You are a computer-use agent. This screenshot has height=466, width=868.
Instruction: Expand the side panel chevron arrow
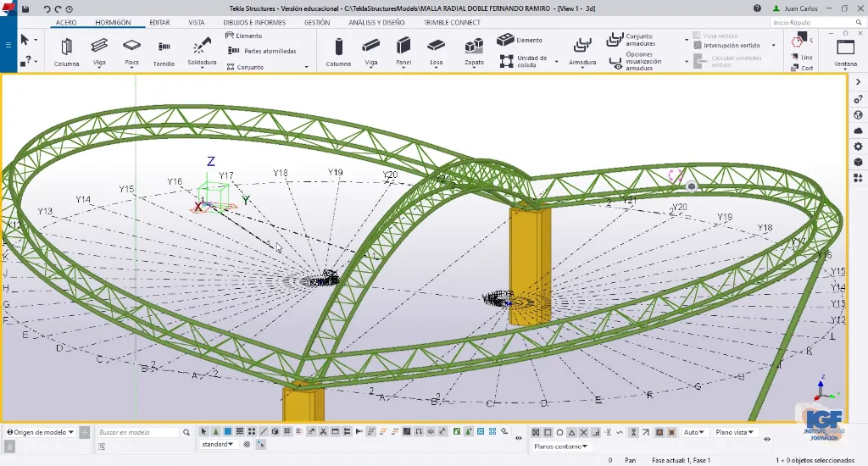[858, 82]
